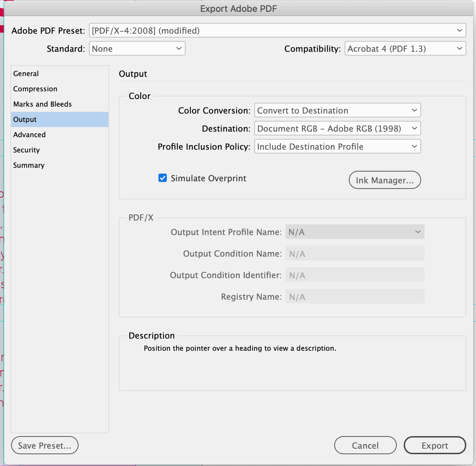Click the description text about positioning the pointer
476x466 pixels.
tap(240, 348)
